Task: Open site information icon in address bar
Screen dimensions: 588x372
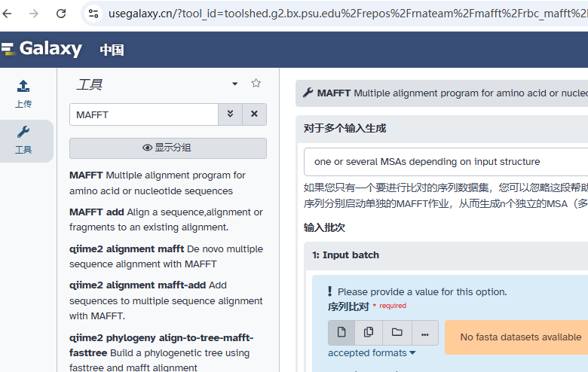Action: tap(93, 14)
